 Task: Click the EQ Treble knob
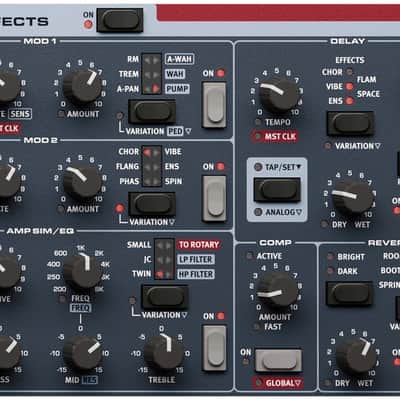pos(164,353)
